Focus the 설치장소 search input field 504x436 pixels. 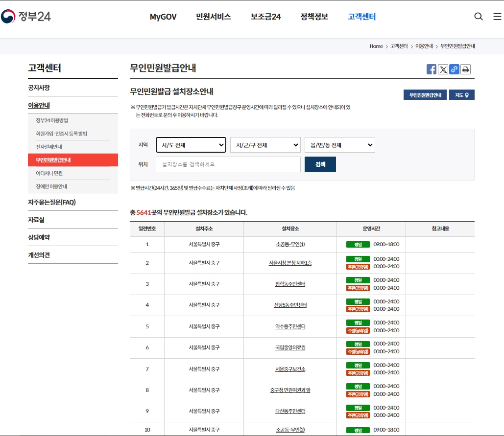click(228, 164)
